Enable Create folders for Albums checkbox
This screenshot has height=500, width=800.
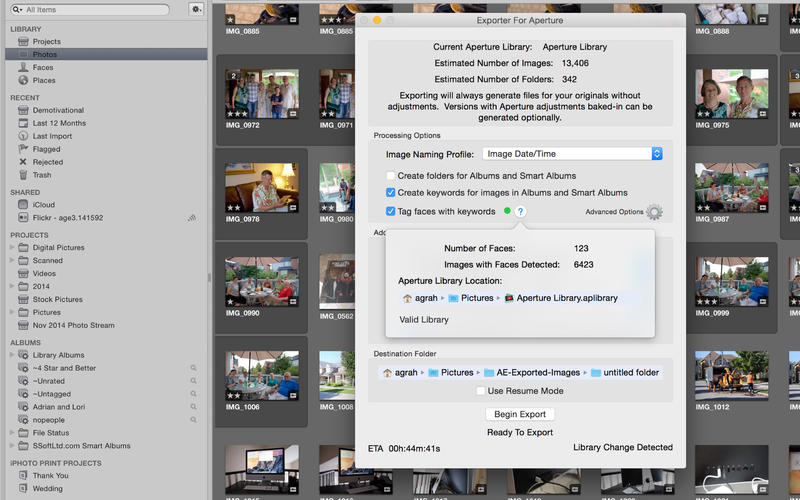click(391, 176)
